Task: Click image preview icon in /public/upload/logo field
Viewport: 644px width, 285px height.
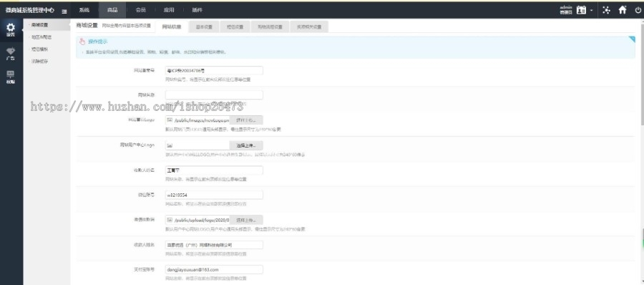Action: coord(170,220)
